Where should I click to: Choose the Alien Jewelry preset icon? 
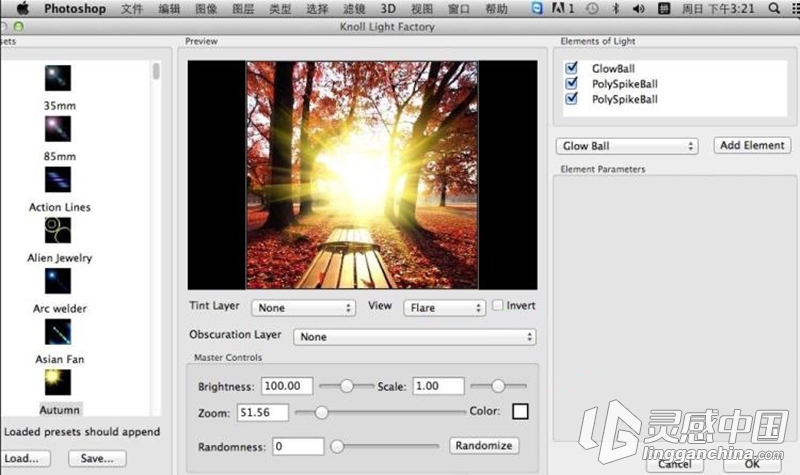[x=58, y=230]
